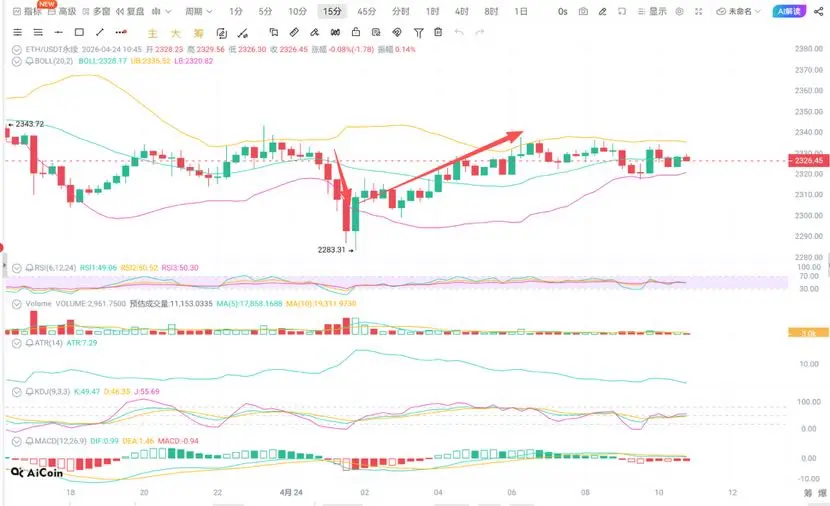Select the trend line drawing tool

click(100, 32)
